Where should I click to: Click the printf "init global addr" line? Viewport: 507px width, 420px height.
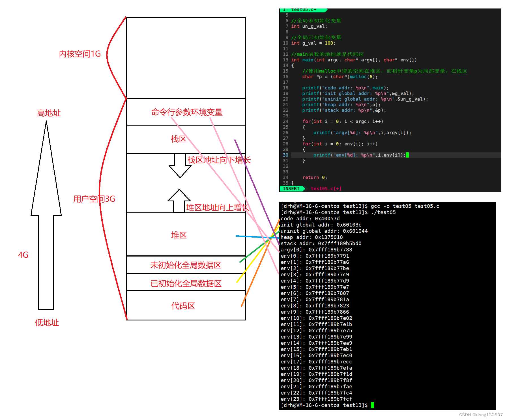click(358, 94)
